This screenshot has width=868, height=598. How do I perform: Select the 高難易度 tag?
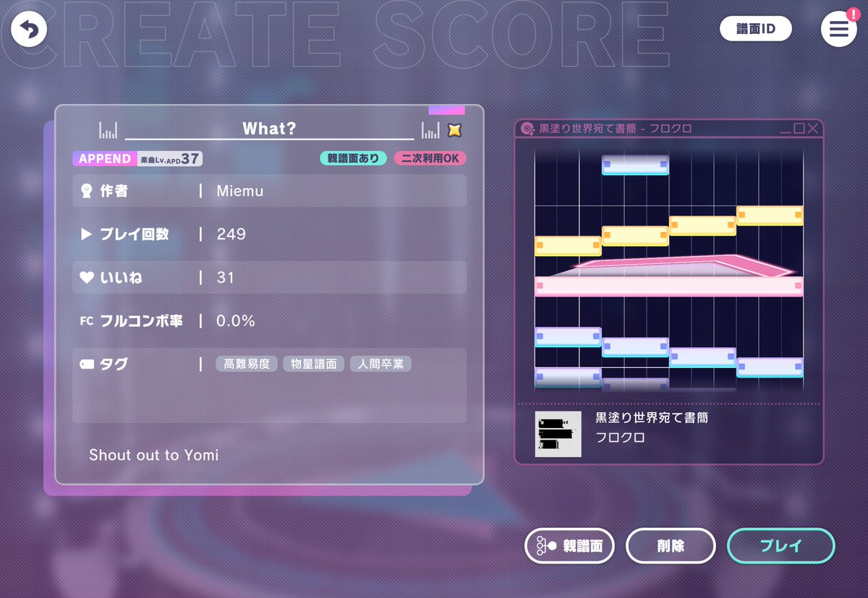coord(247,364)
